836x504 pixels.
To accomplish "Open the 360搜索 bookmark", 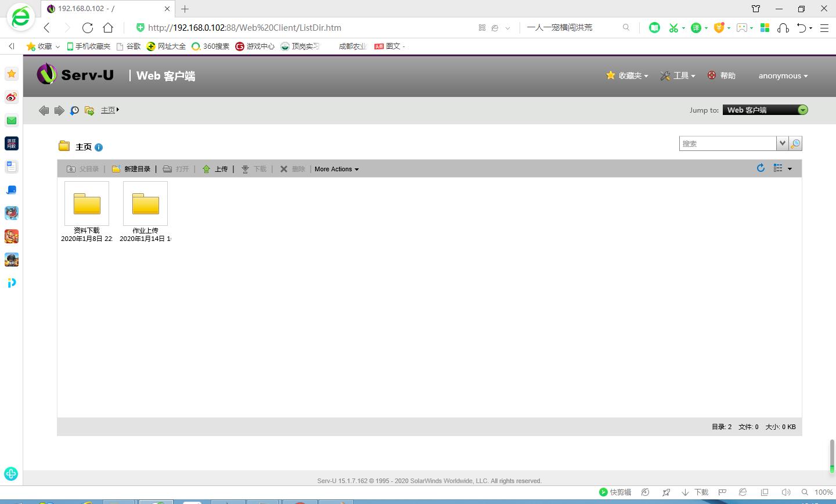I will (x=210, y=46).
